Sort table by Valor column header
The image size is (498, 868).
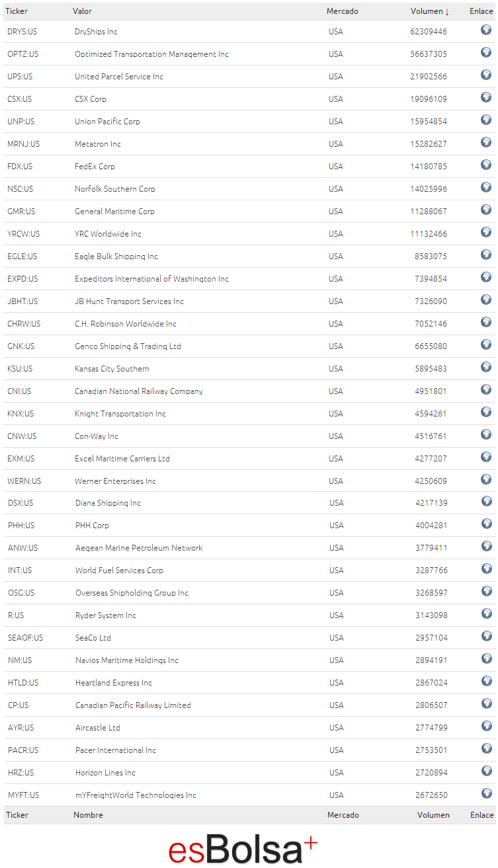82,11
